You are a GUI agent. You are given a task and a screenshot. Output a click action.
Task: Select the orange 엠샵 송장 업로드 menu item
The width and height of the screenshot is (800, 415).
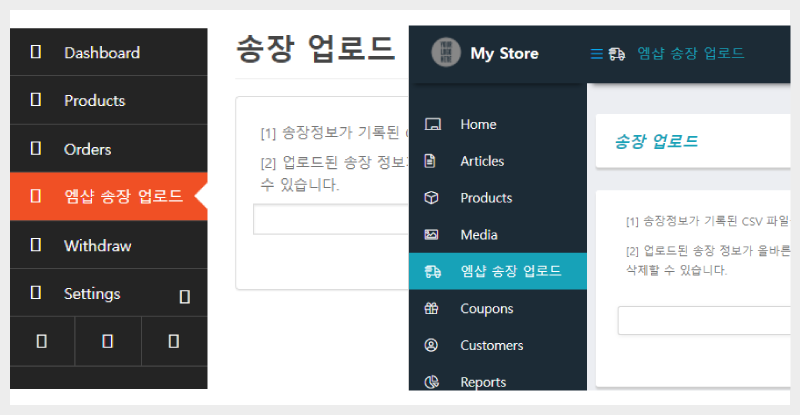(x=108, y=197)
